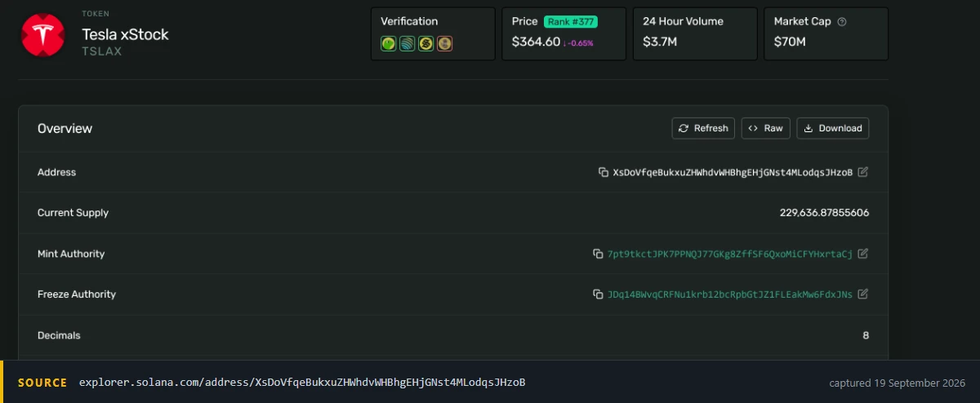This screenshot has height=403, width=980.
Task: Click the TSLAX ticker symbol
Action: tap(100, 51)
